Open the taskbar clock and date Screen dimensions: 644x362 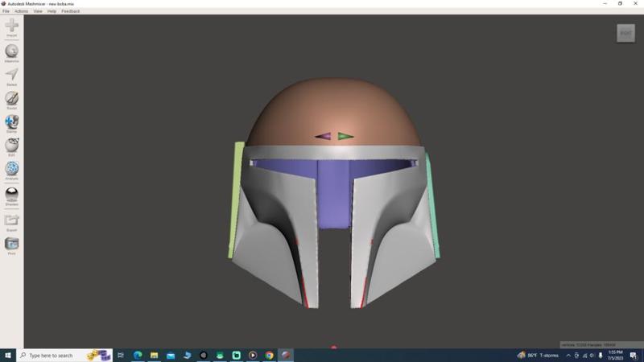pos(615,356)
